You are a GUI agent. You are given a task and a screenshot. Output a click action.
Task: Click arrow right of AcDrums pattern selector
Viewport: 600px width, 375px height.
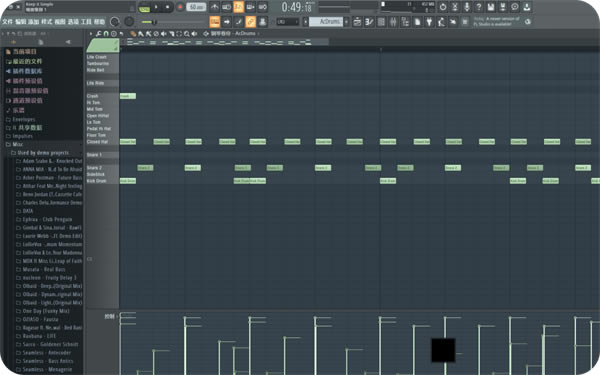tap(346, 22)
